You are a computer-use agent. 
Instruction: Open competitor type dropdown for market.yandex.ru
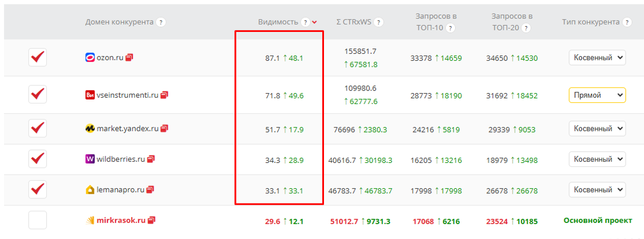pyautogui.click(x=597, y=129)
